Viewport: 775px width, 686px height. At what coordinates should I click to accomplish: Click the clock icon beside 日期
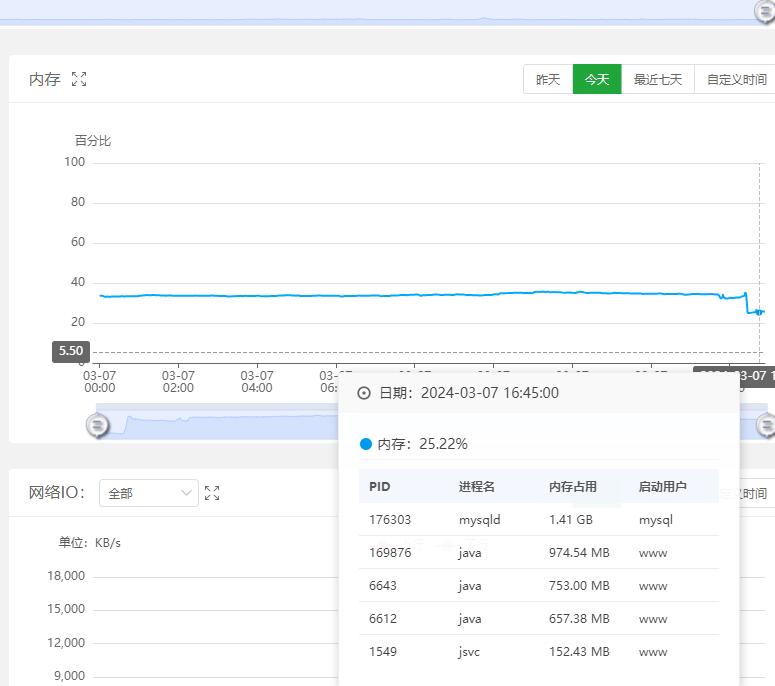coord(364,393)
